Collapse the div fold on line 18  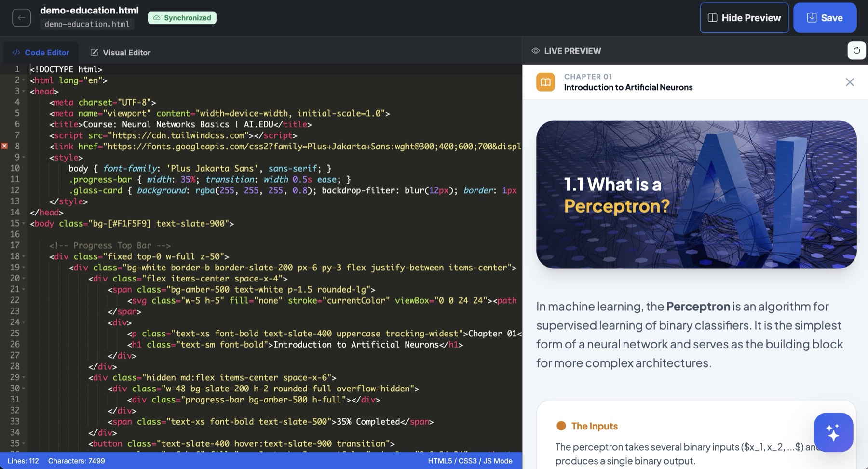click(x=24, y=256)
